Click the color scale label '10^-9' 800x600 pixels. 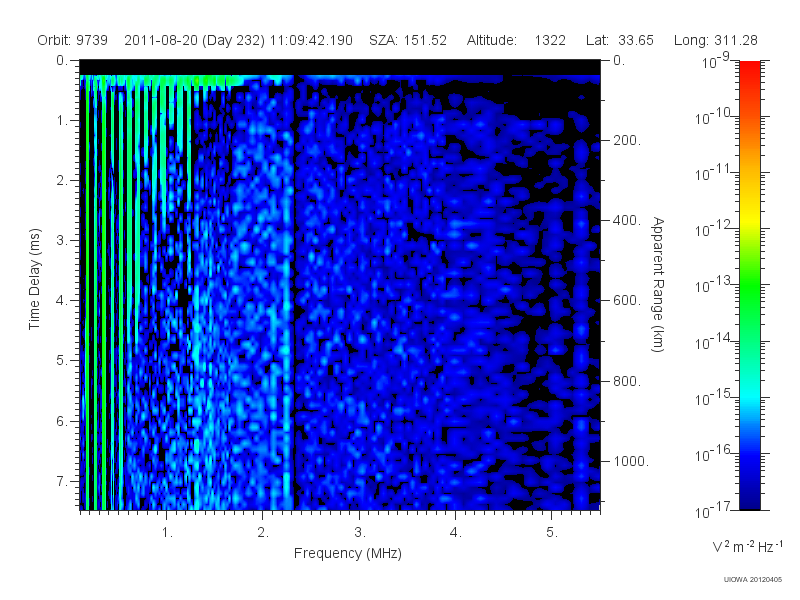(x=716, y=61)
